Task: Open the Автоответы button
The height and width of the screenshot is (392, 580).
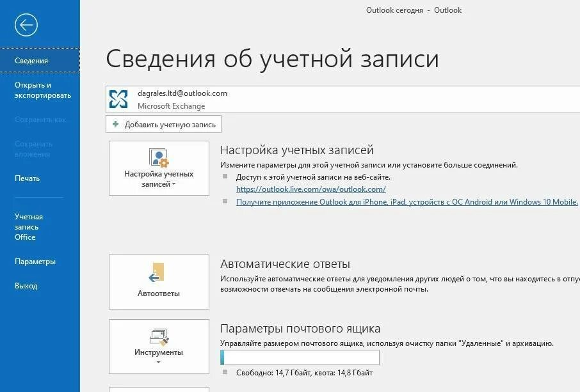Action: tap(159, 282)
